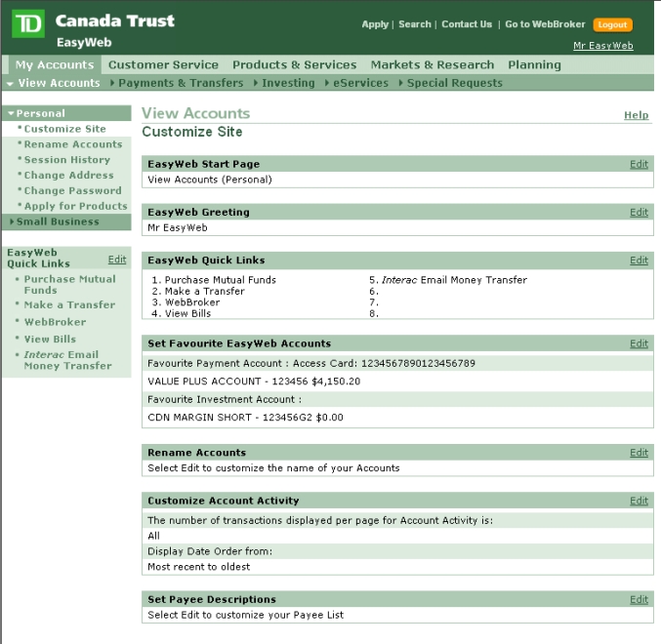Click the TD logo icon
Viewport: 661px width, 644px height.
[x=27, y=23]
